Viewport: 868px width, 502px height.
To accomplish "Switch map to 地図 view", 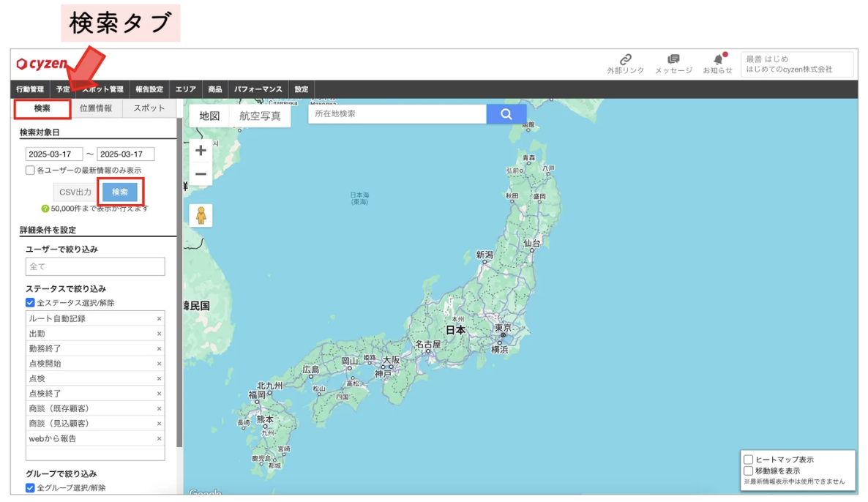I will pyautogui.click(x=210, y=116).
